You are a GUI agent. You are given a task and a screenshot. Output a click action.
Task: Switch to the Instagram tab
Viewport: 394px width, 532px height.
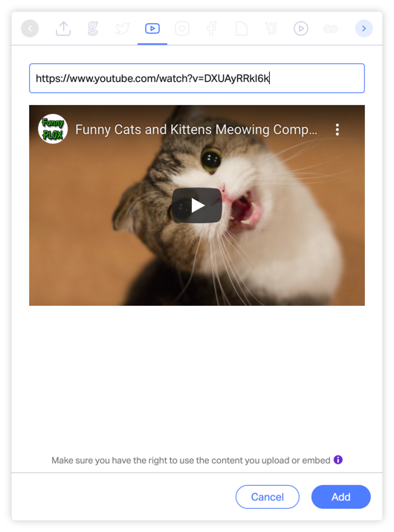[182, 28]
